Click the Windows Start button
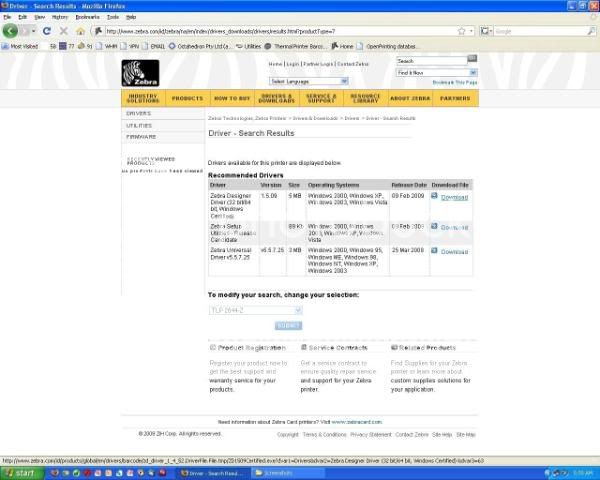The image size is (600, 480). point(22,473)
